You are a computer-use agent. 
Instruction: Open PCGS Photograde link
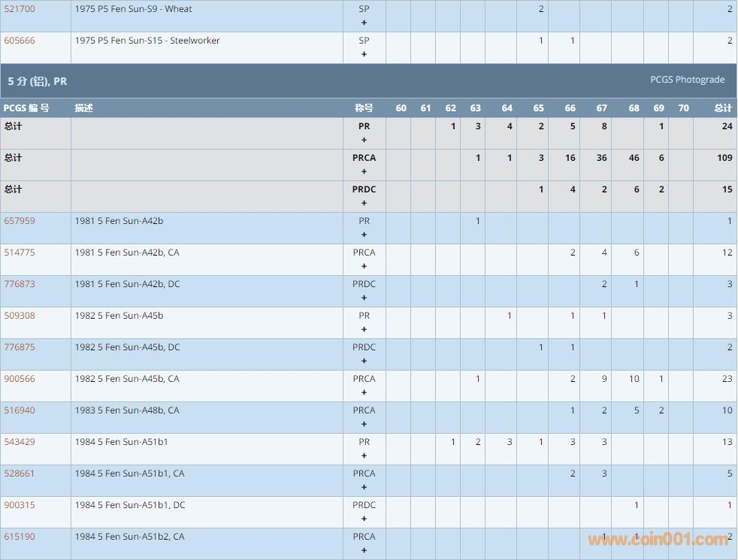click(687, 80)
